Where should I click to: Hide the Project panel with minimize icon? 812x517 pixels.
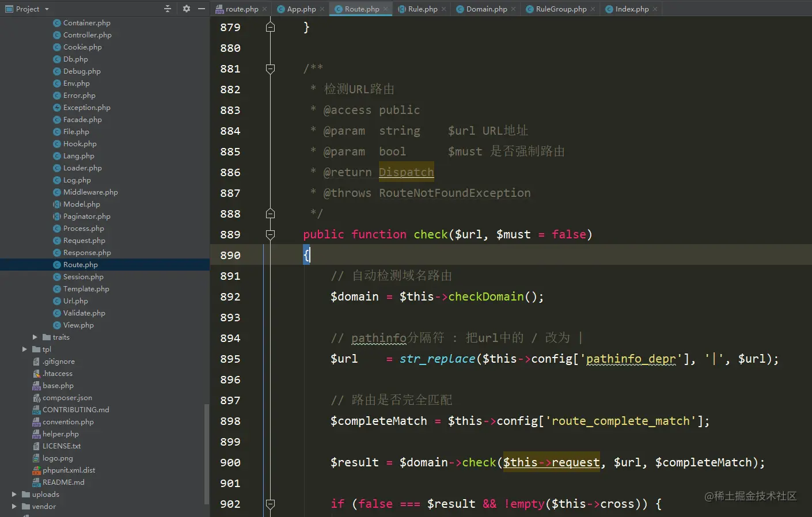[x=202, y=9]
